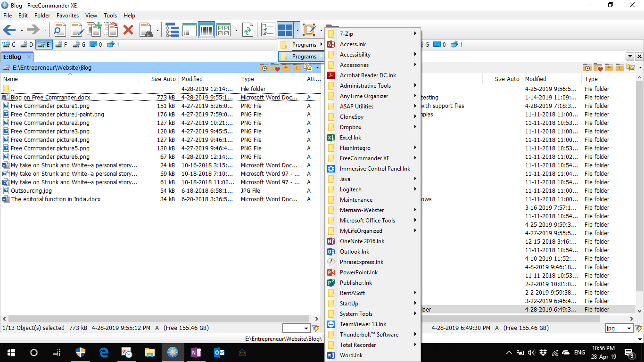Click the four-squares toolbar icon
The image size is (644, 362).
(285, 30)
